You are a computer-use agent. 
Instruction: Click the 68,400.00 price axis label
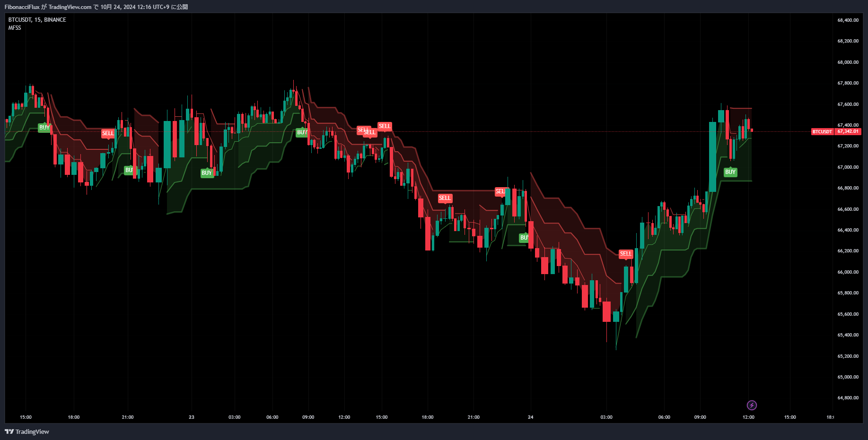(x=848, y=20)
